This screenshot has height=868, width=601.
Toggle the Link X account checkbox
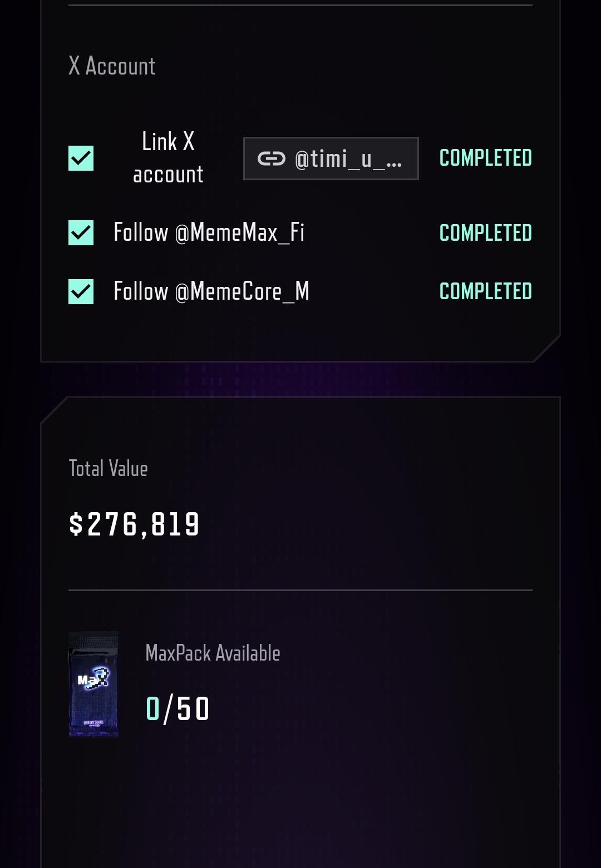point(81,158)
